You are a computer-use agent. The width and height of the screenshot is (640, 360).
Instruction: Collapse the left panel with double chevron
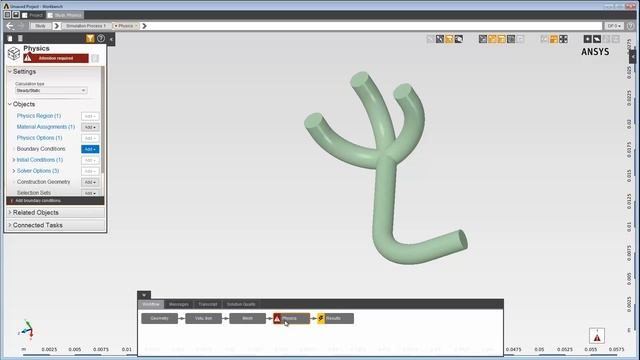pos(111,39)
